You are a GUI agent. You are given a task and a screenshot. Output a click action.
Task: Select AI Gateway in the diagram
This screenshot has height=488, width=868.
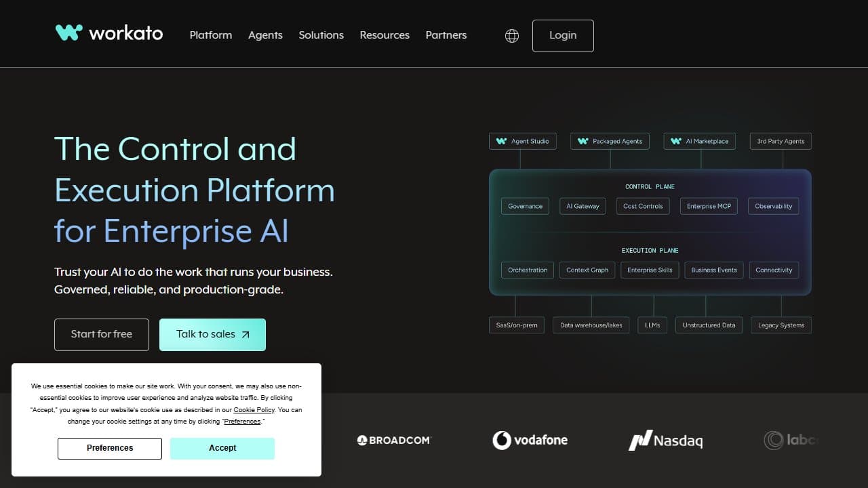[583, 206]
